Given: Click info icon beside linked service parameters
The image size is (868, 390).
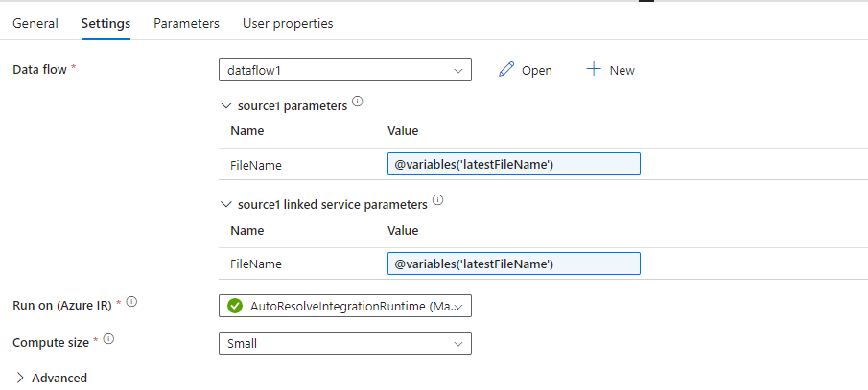Looking at the screenshot, I should (438, 200).
